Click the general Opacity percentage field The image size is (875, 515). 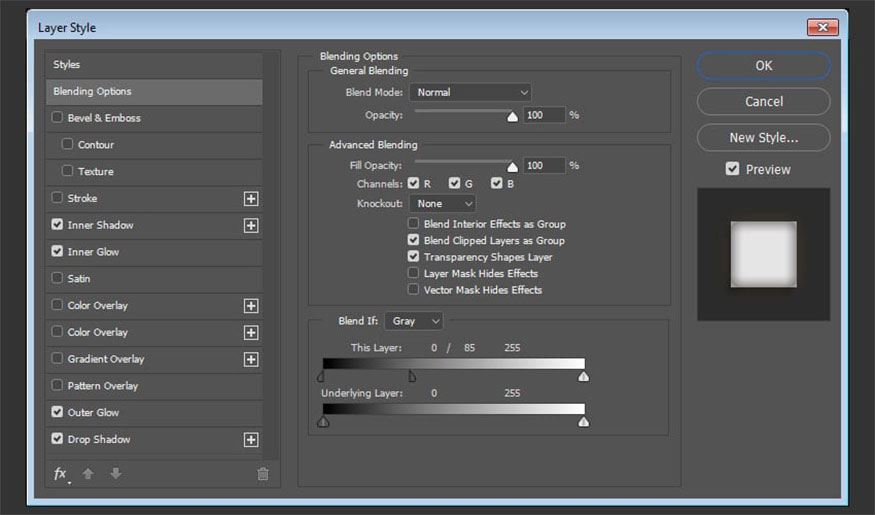click(543, 115)
